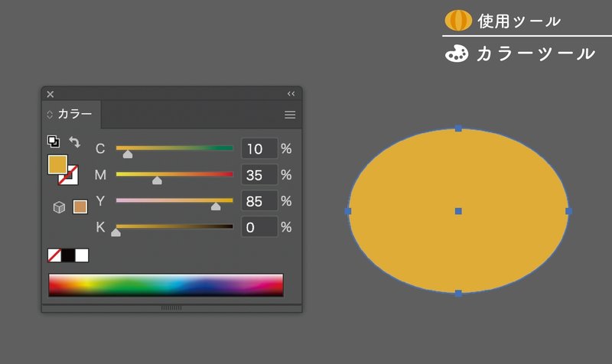Click the Y slider handle
The height and width of the screenshot is (364, 612).
(216, 206)
